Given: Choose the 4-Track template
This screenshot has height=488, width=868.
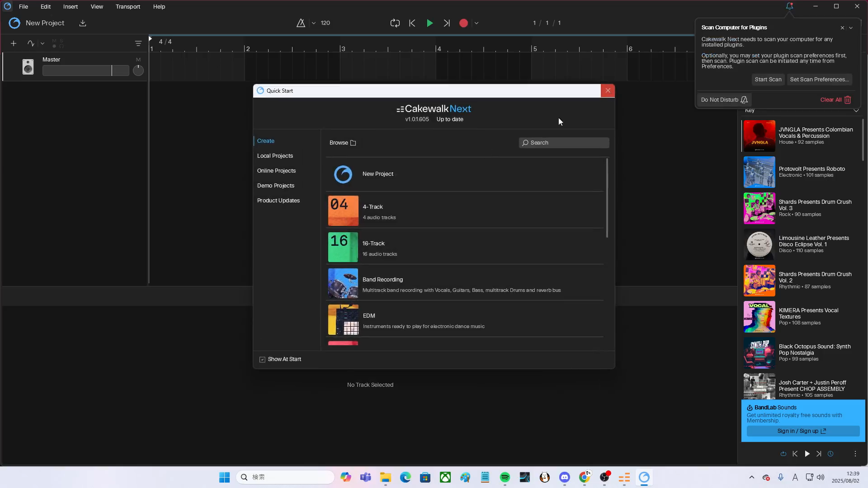Looking at the screenshot, I should (465, 211).
